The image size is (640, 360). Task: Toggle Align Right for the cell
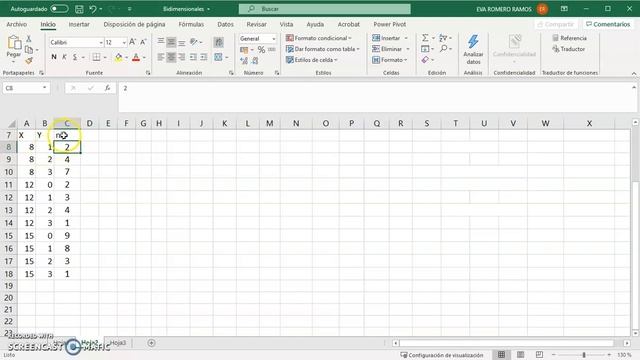[182, 57]
